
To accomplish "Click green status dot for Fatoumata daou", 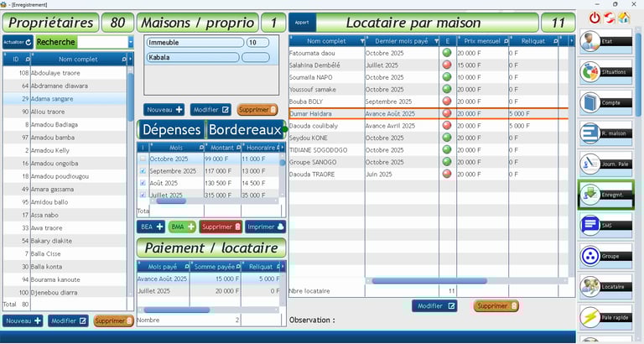I will 447,53.
